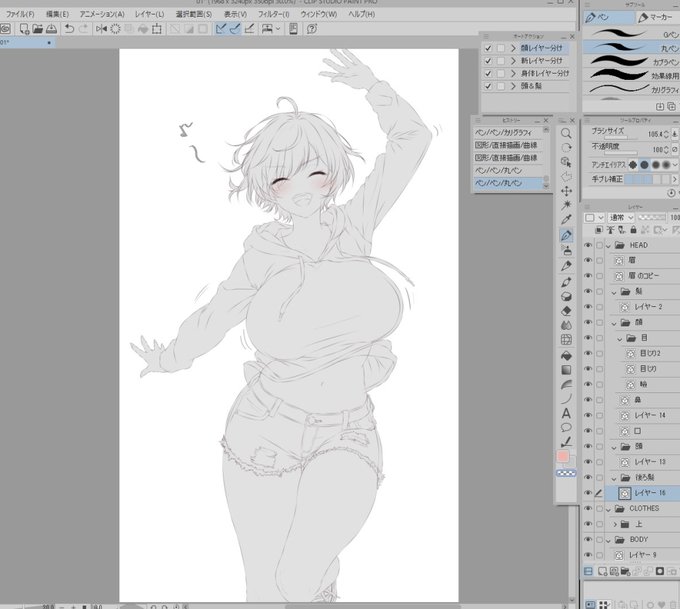
Task: Select the Balloon tool
Action: pyautogui.click(x=566, y=428)
